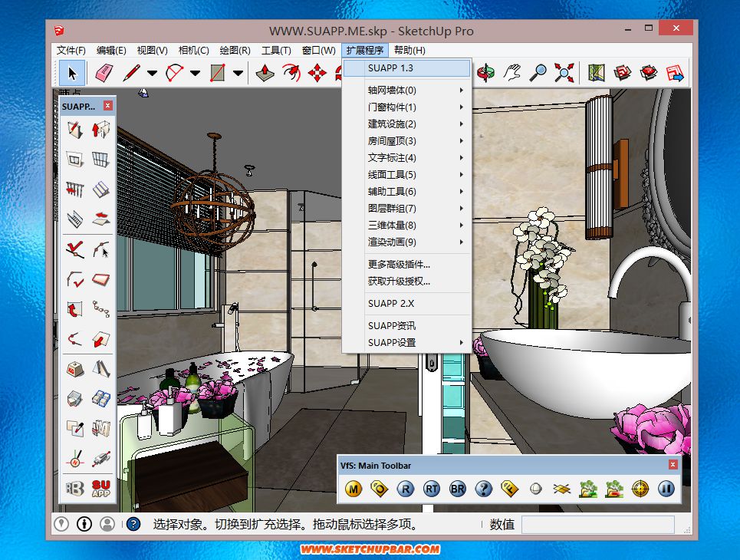Start V-Ray render with R button
740x560 pixels.
click(x=406, y=489)
